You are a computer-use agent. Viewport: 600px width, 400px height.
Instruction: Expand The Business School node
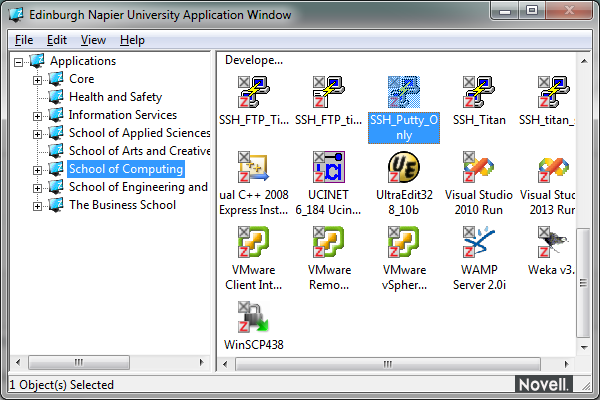tap(39, 205)
